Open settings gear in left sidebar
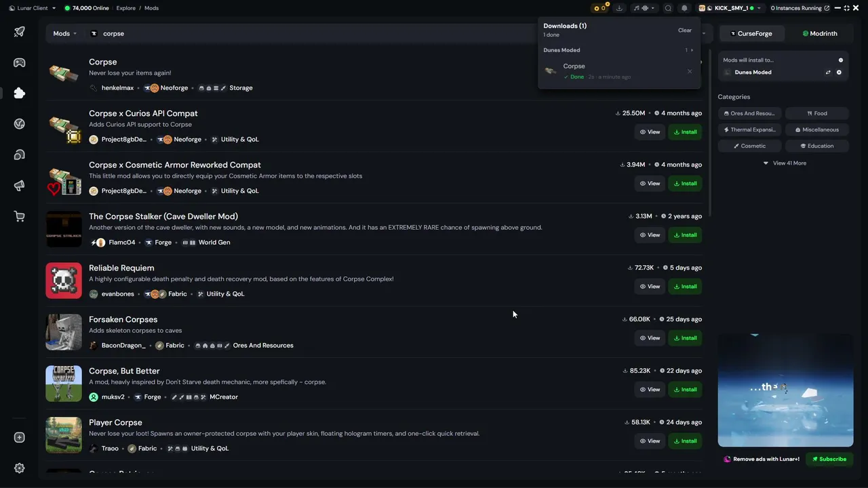The width and height of the screenshot is (868, 488). pyautogui.click(x=19, y=468)
